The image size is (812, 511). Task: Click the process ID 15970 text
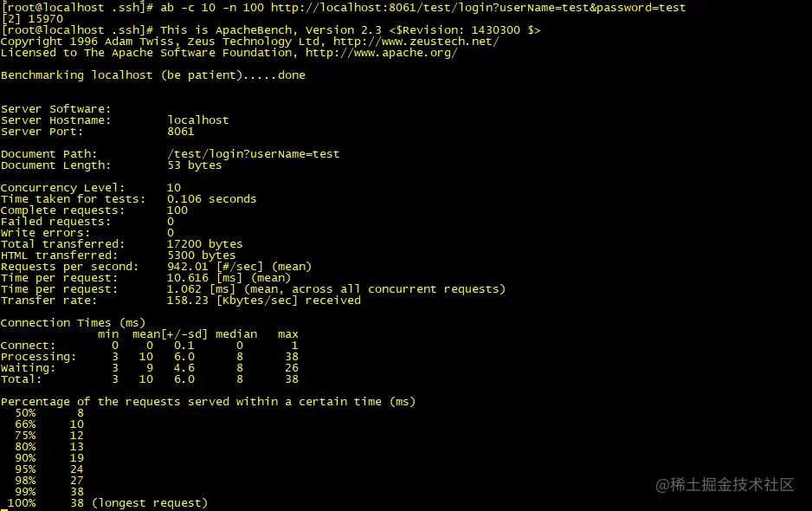coord(46,19)
